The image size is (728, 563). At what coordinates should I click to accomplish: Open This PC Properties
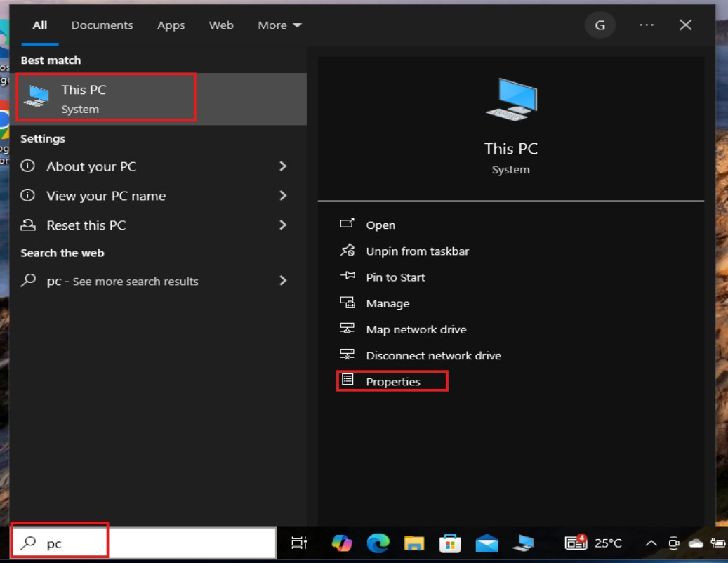click(x=393, y=381)
